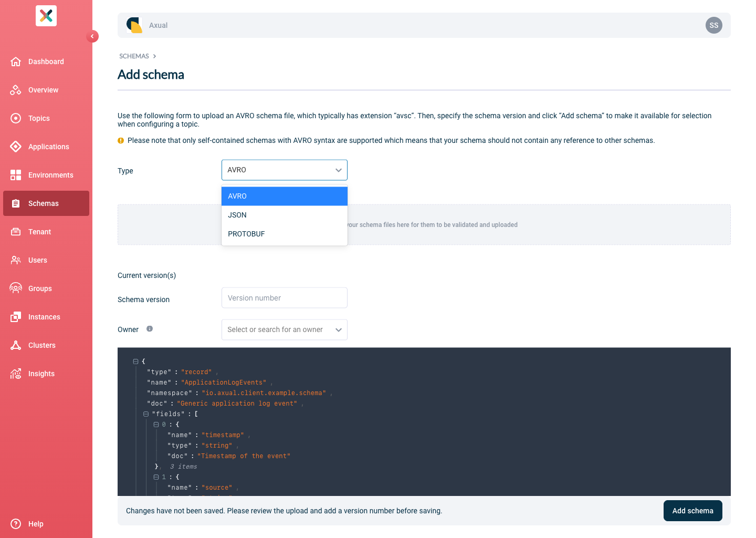Collapse the root JSON object

(x=135, y=361)
